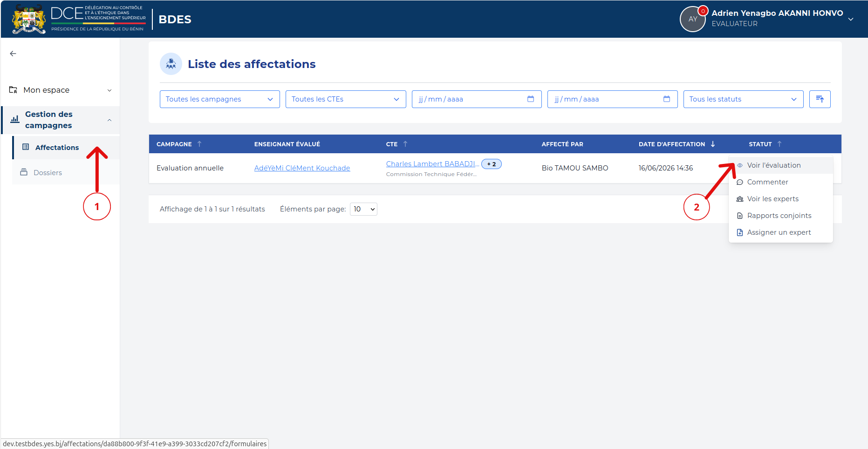Click the DCE logo in header
868x449 pixels.
pos(79,19)
